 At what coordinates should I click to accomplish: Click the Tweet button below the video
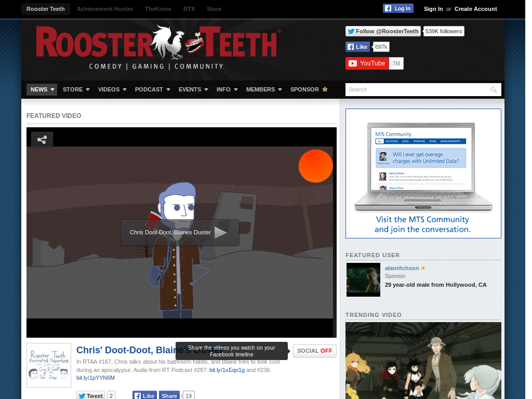[x=90, y=395]
